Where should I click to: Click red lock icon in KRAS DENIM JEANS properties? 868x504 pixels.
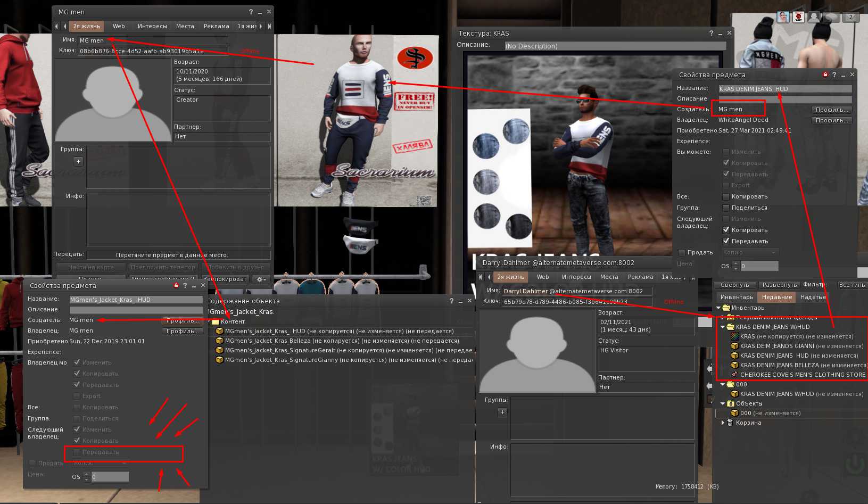[x=825, y=75]
